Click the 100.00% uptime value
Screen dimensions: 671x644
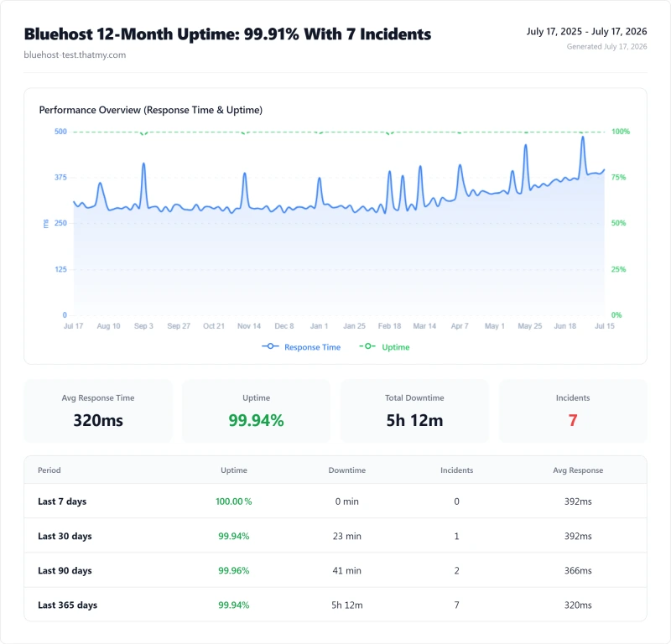pyautogui.click(x=234, y=501)
